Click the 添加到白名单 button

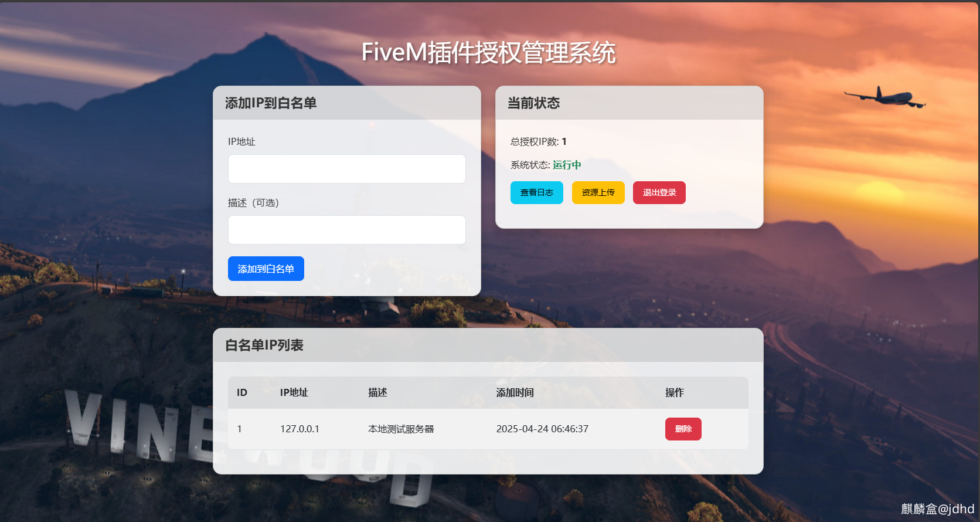click(x=266, y=269)
